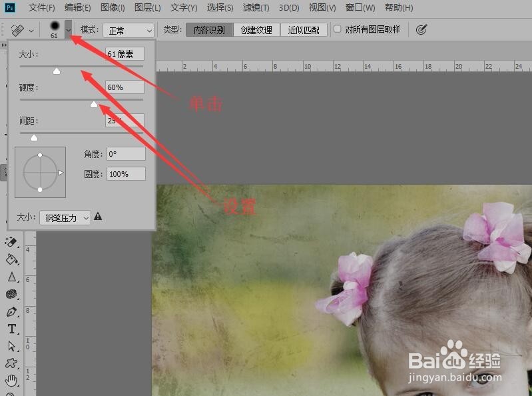Click the 大小 size slider handle

coord(57,71)
